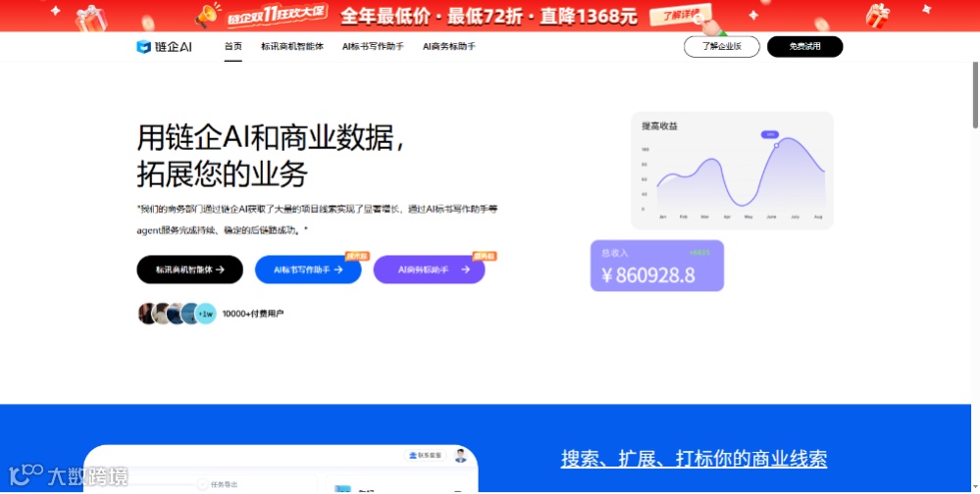Click the highlighted data point on chart
The width and height of the screenshot is (980, 494).
coord(777,145)
